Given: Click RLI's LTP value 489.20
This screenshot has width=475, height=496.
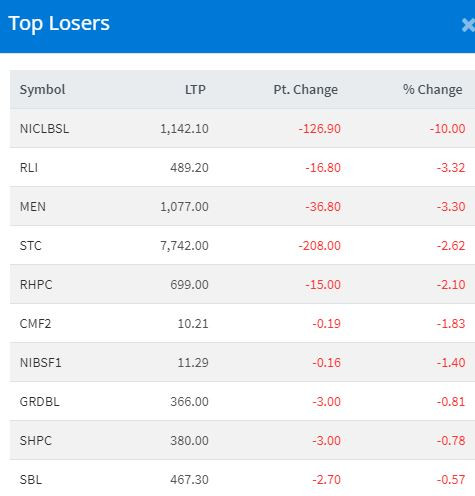Looking at the screenshot, I should 189,168.
